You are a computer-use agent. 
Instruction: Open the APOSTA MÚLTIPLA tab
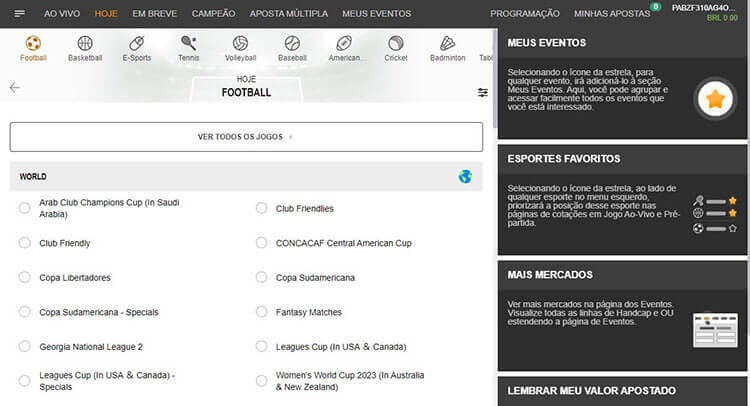288,13
